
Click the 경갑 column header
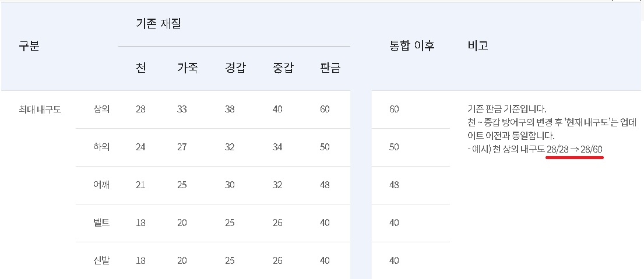pos(235,68)
